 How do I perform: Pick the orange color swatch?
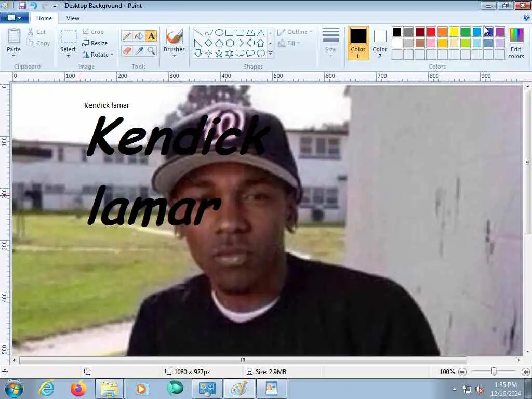[443, 32]
